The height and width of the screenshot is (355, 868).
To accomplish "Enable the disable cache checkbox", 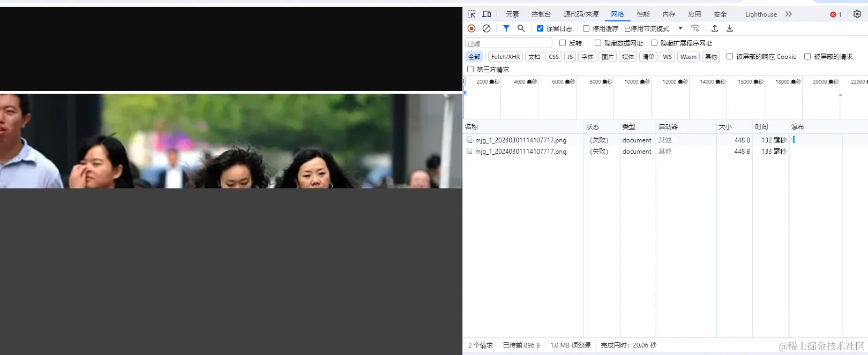I will [x=586, y=28].
